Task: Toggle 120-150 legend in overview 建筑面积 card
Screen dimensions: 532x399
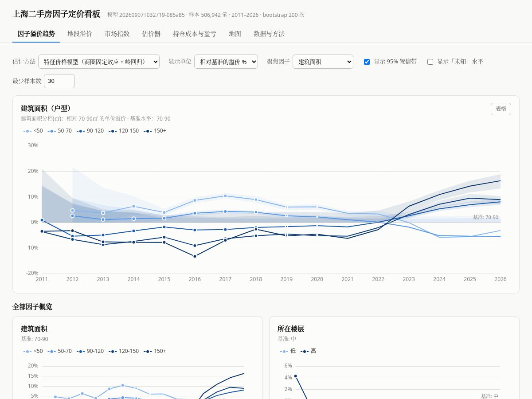Action: [x=123, y=351]
